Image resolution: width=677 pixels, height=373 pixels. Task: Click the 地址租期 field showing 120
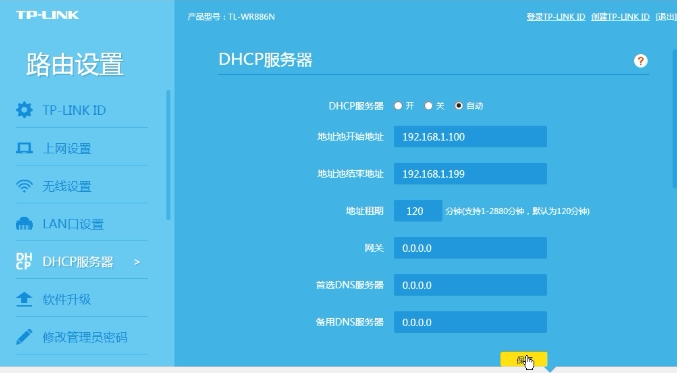pos(418,211)
